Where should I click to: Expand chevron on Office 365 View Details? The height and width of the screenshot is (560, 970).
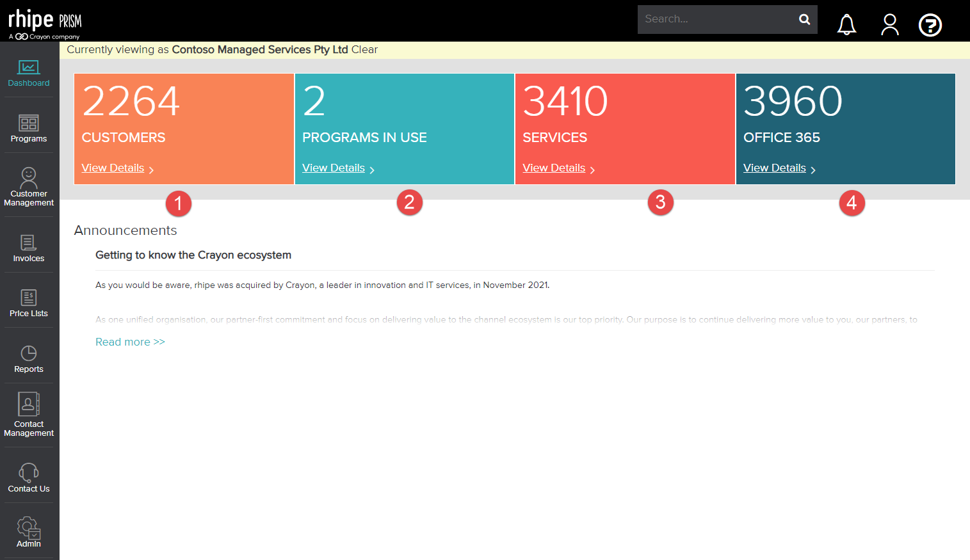pos(813,169)
